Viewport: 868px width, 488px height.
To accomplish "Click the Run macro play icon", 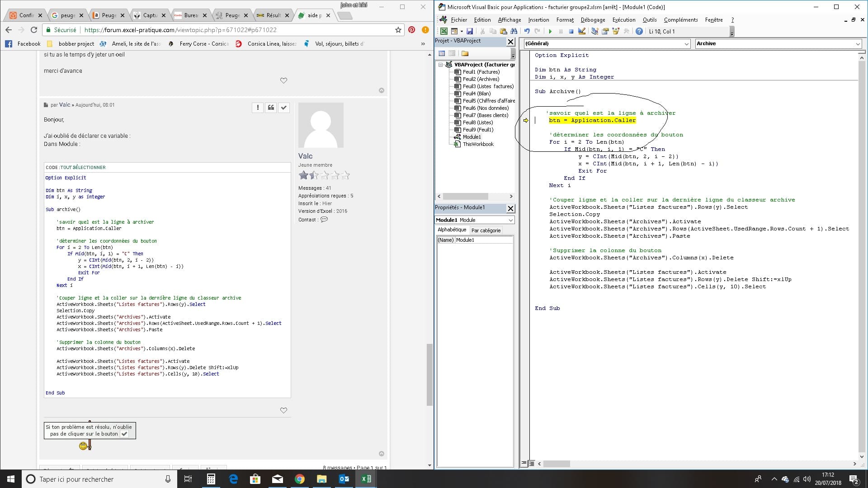I will pos(550,31).
